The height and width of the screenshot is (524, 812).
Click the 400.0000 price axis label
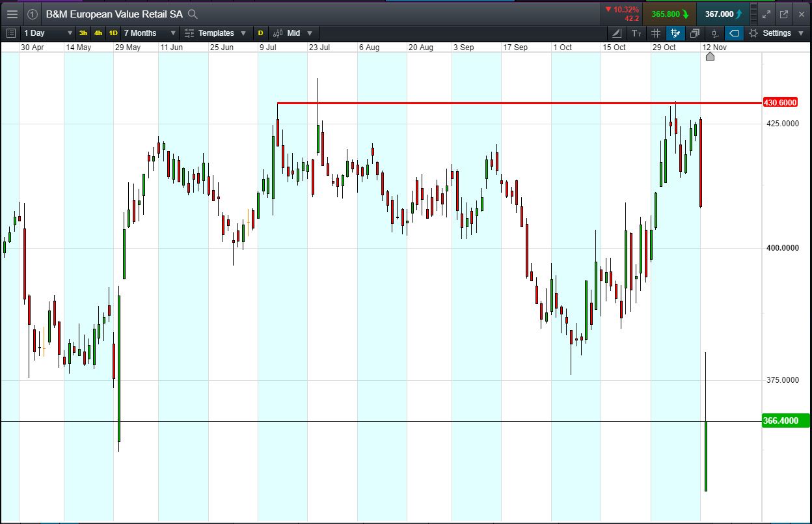pos(781,248)
